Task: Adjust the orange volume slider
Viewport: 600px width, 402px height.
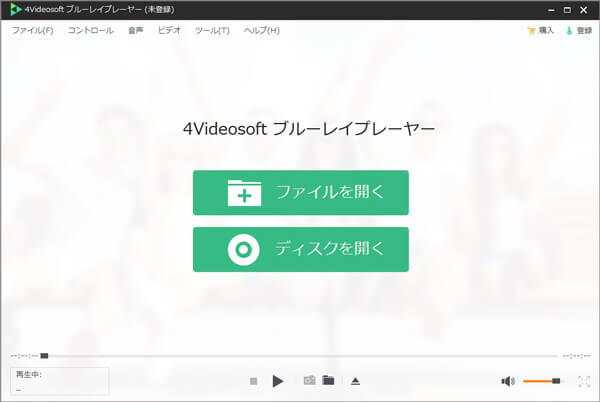Action: (x=542, y=381)
